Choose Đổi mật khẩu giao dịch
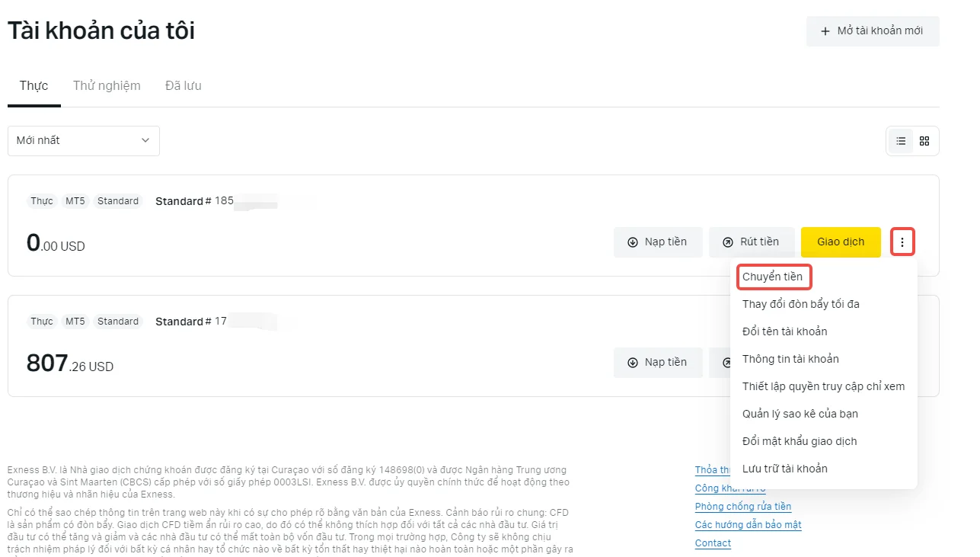 pos(800,441)
